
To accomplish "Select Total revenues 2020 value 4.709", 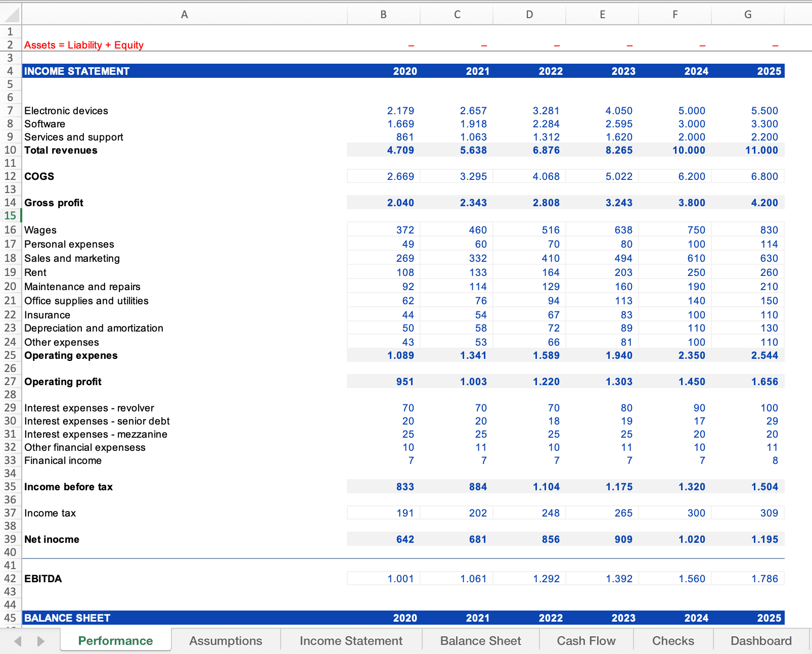I will coord(384,150).
